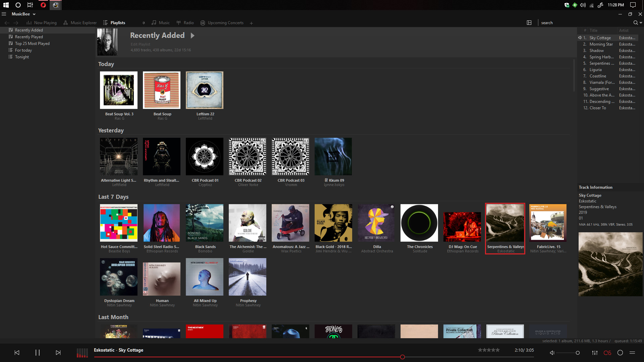The width and height of the screenshot is (644, 362).
Task: Select the Playlists tab
Action: click(114, 23)
